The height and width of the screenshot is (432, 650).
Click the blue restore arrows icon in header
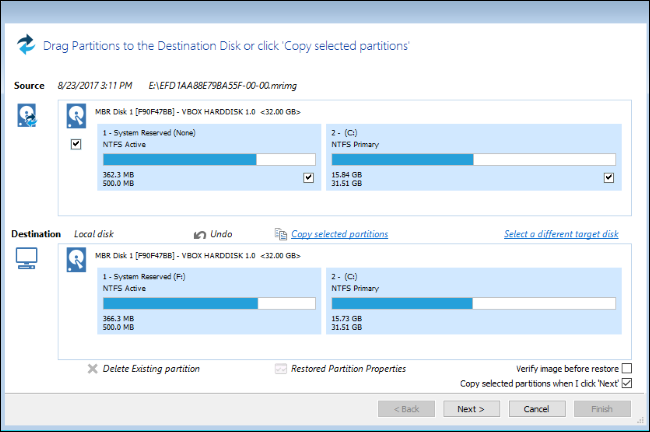pos(24,45)
